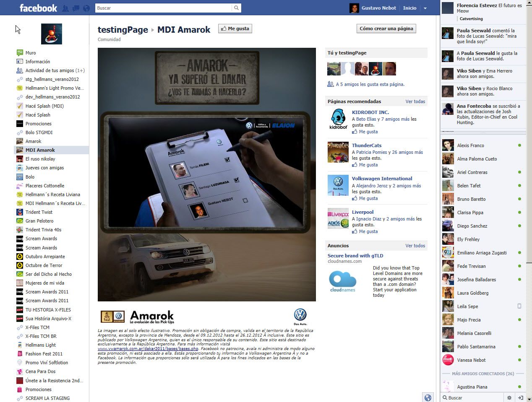Open Muro in sidebar
532x402 pixels.
[31, 53]
